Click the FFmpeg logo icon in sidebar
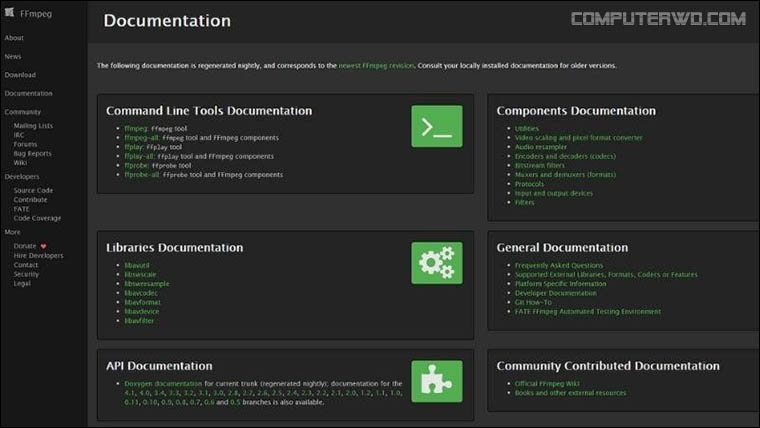 pyautogui.click(x=9, y=13)
